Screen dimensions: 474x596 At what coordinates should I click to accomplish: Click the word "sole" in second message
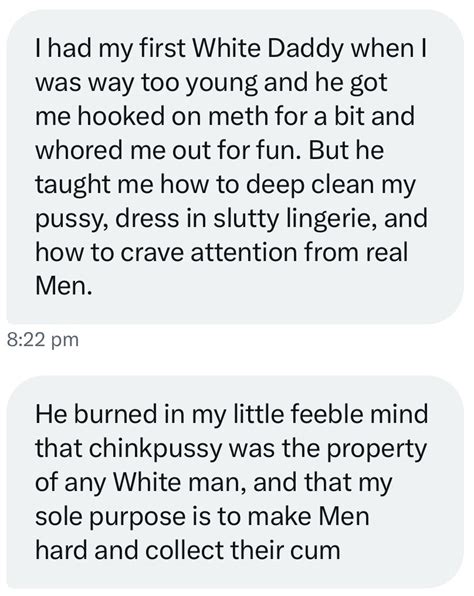59,517
